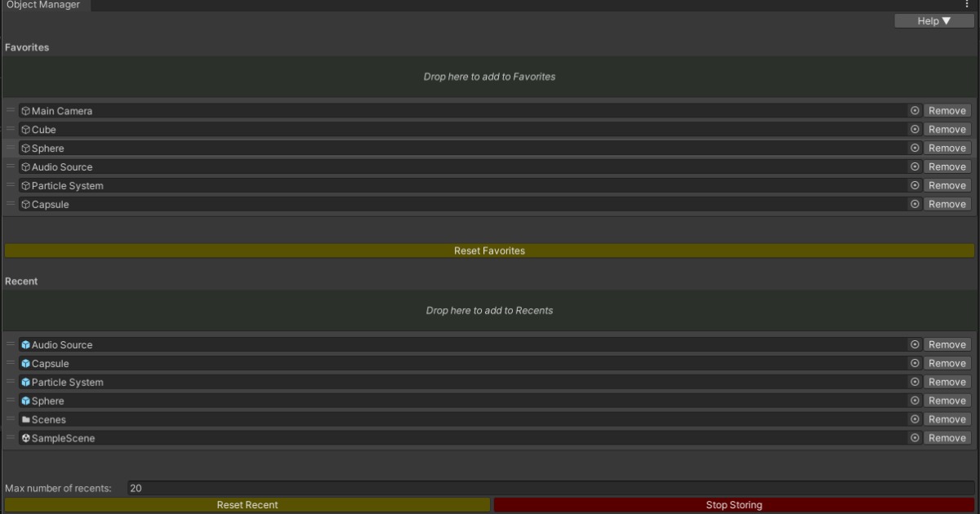Viewport: 980px width, 514px height.
Task: Remove Audio Source from Recent
Action: click(x=947, y=345)
